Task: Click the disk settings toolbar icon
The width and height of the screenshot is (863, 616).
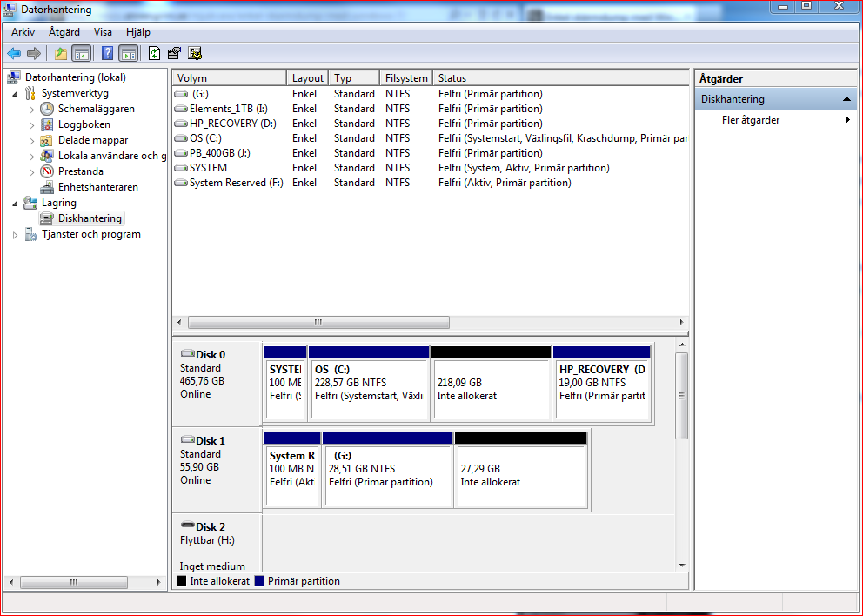Action: point(195,53)
